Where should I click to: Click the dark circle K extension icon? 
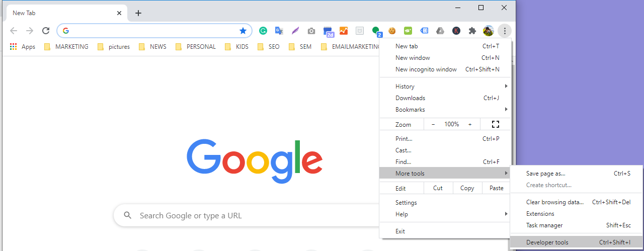[x=456, y=31]
